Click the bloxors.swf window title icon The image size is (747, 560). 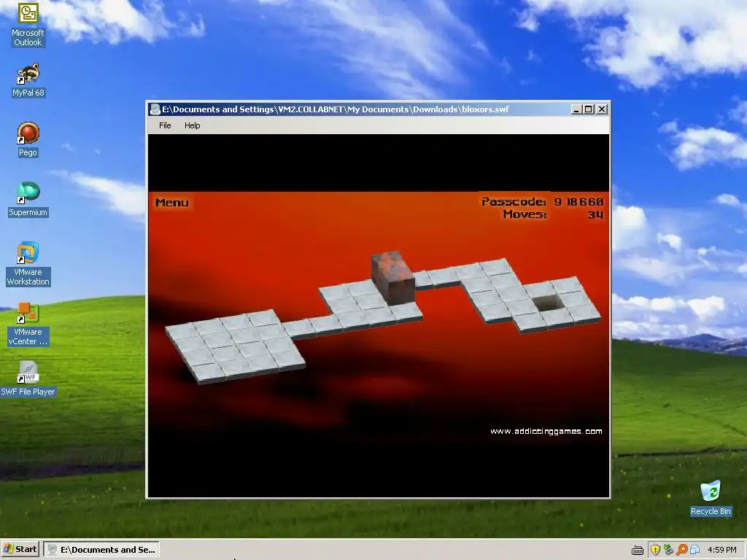tap(155, 109)
